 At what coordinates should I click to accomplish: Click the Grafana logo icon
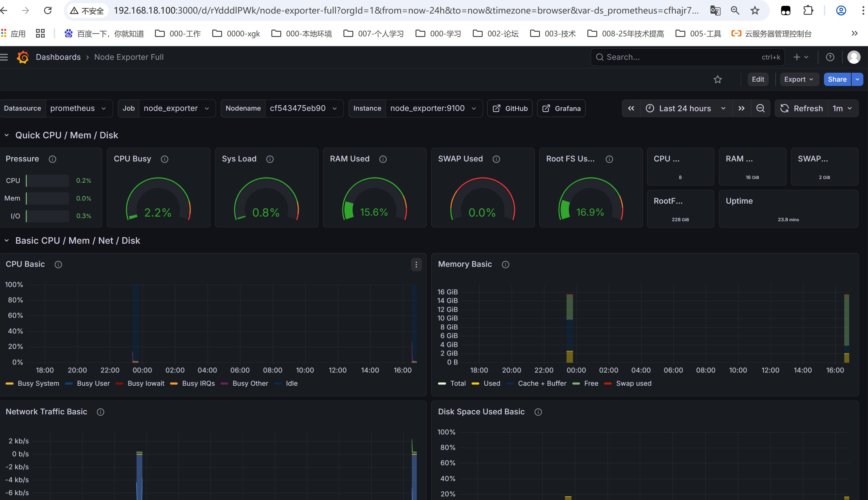pyautogui.click(x=23, y=57)
